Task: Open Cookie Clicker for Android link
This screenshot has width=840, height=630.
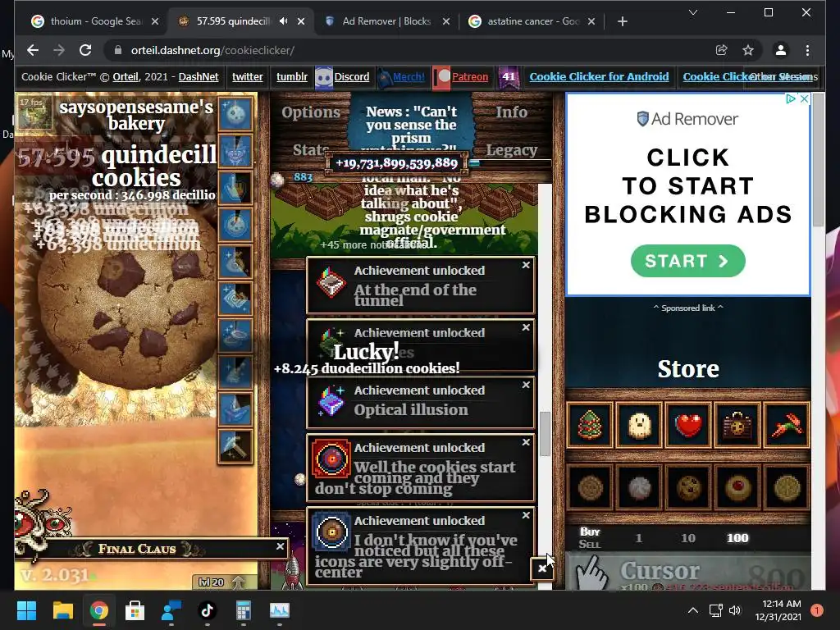Action: [x=599, y=76]
